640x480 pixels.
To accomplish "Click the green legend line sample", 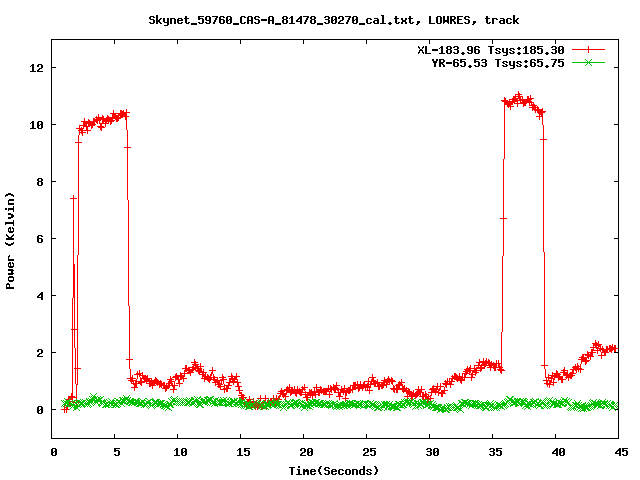I will 588,63.
